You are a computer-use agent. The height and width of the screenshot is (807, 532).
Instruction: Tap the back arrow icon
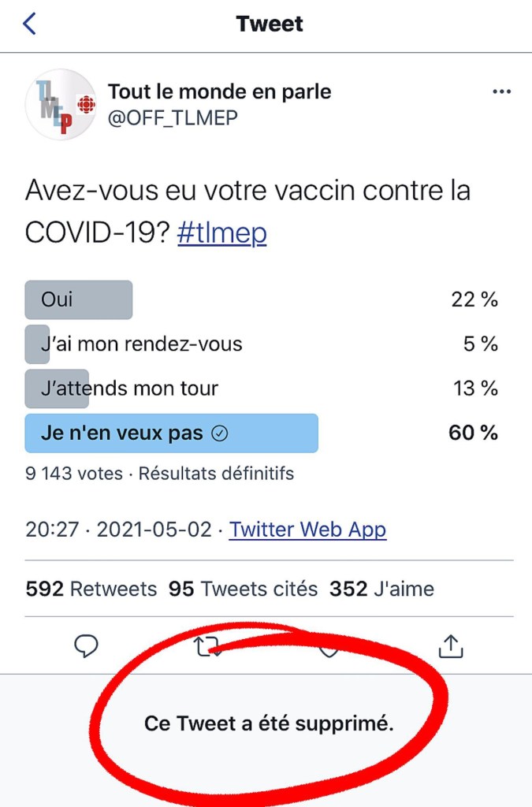pyautogui.click(x=29, y=24)
